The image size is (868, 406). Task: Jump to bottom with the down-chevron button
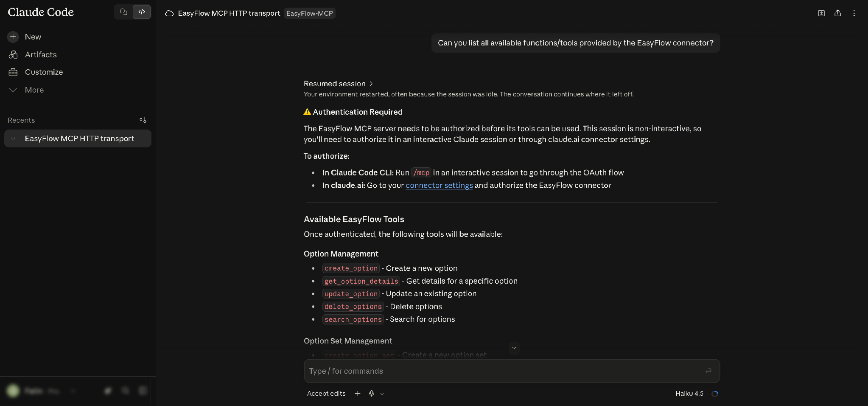pos(514,348)
